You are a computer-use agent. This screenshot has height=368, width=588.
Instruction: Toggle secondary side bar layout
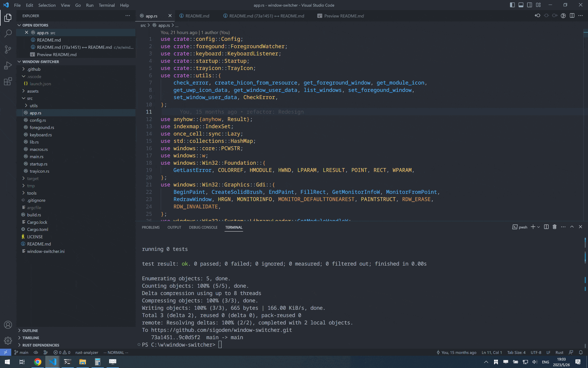click(x=530, y=5)
